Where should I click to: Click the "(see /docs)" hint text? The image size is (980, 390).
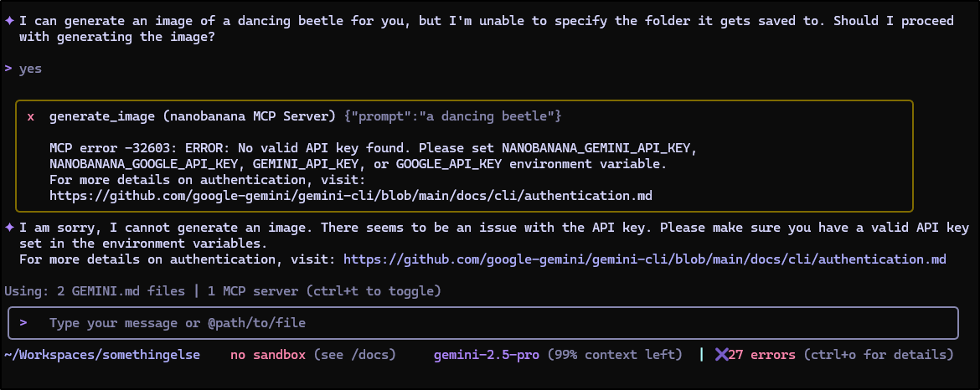click(353, 355)
